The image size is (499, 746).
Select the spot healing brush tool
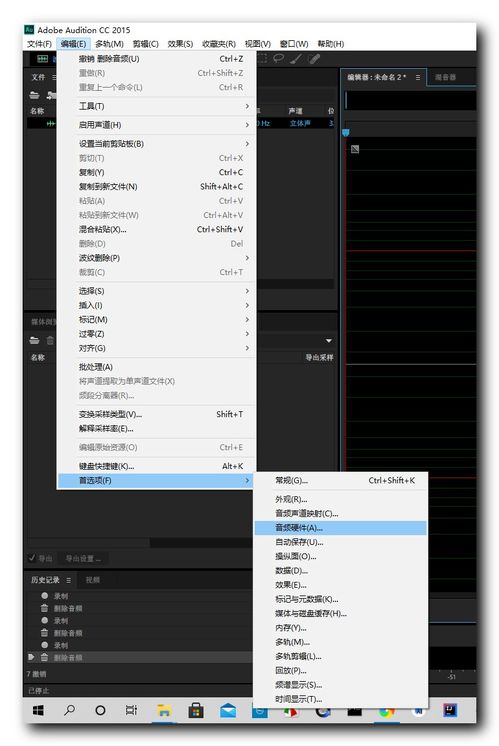coord(314,59)
